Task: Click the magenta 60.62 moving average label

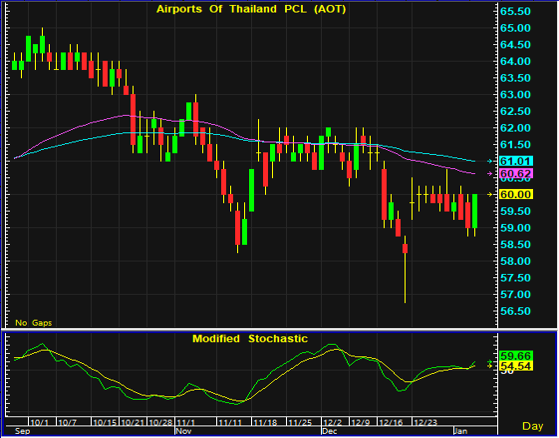Action: pos(516,174)
